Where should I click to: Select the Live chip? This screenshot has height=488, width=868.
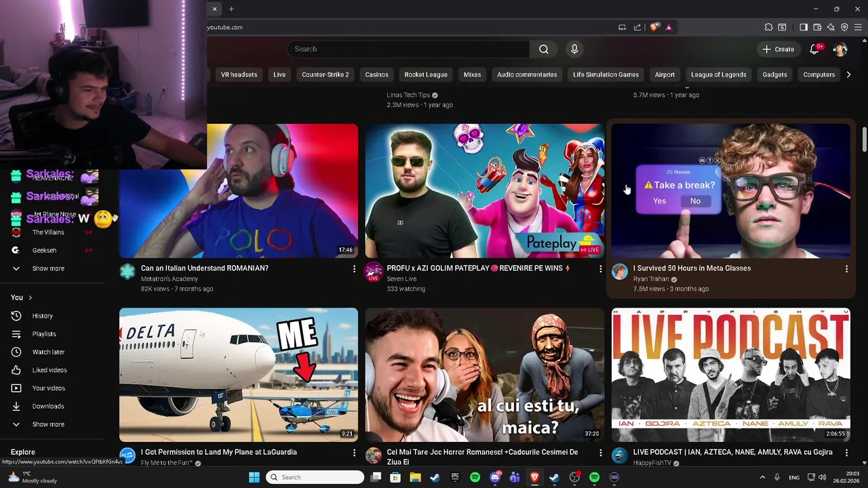(x=279, y=75)
